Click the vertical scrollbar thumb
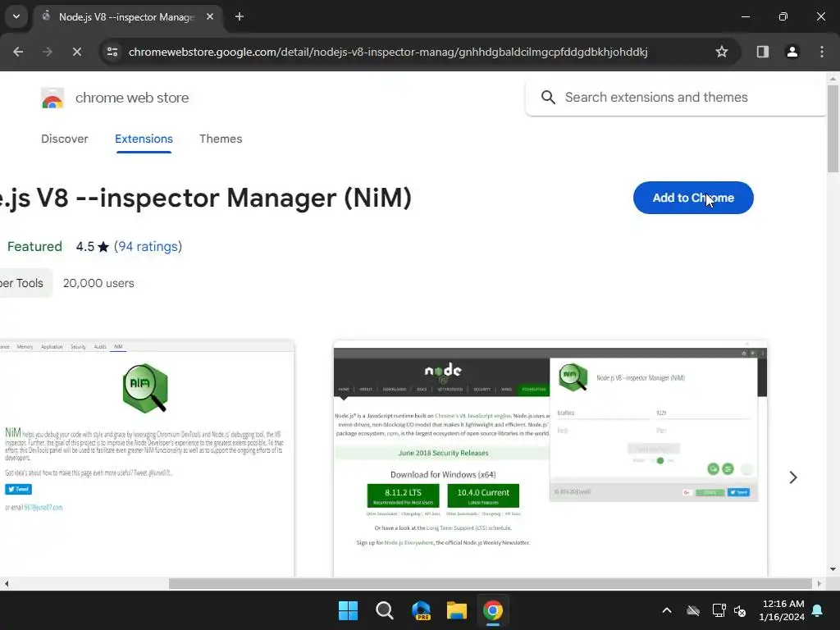This screenshot has width=840, height=630. click(833, 129)
